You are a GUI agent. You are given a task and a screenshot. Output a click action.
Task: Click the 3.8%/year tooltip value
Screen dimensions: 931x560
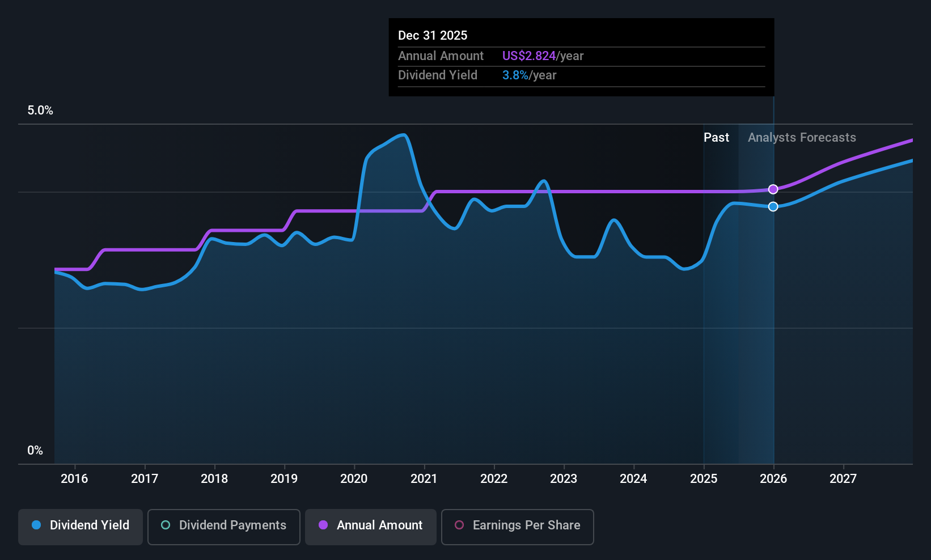tap(529, 75)
